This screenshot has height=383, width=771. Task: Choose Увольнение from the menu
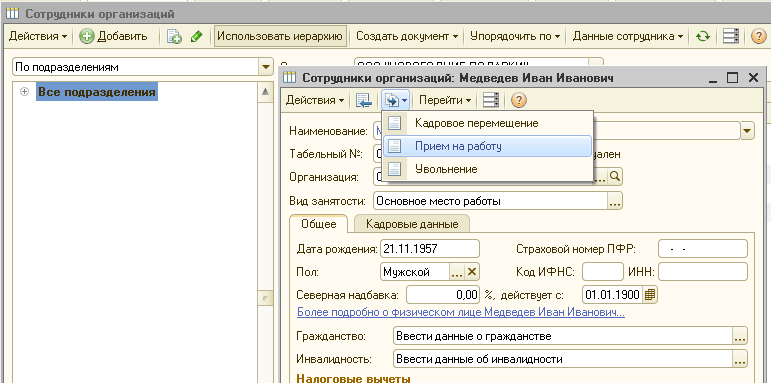pos(487,169)
